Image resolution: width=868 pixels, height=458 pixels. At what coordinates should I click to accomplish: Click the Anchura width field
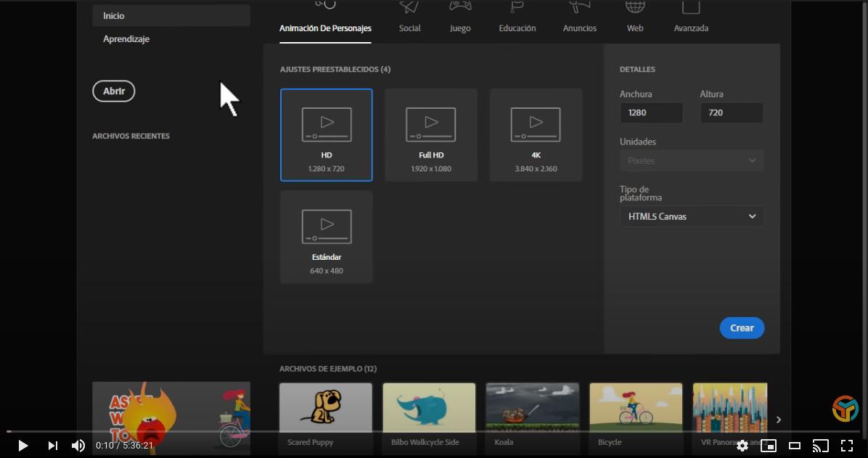(651, 113)
